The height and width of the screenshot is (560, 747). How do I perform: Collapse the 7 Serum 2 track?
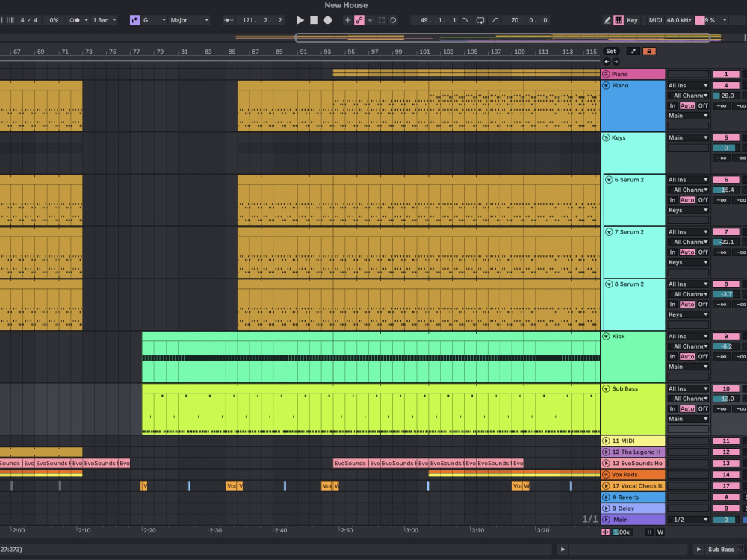click(609, 232)
